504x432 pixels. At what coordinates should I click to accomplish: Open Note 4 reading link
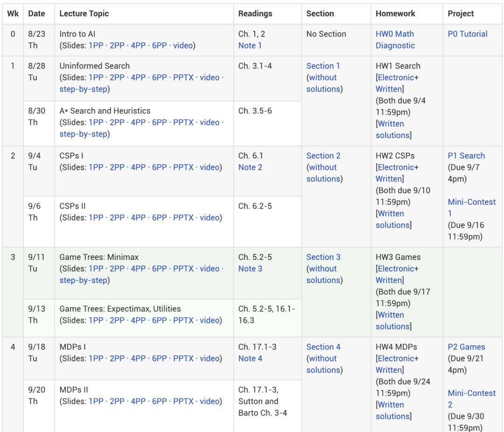[250, 358]
